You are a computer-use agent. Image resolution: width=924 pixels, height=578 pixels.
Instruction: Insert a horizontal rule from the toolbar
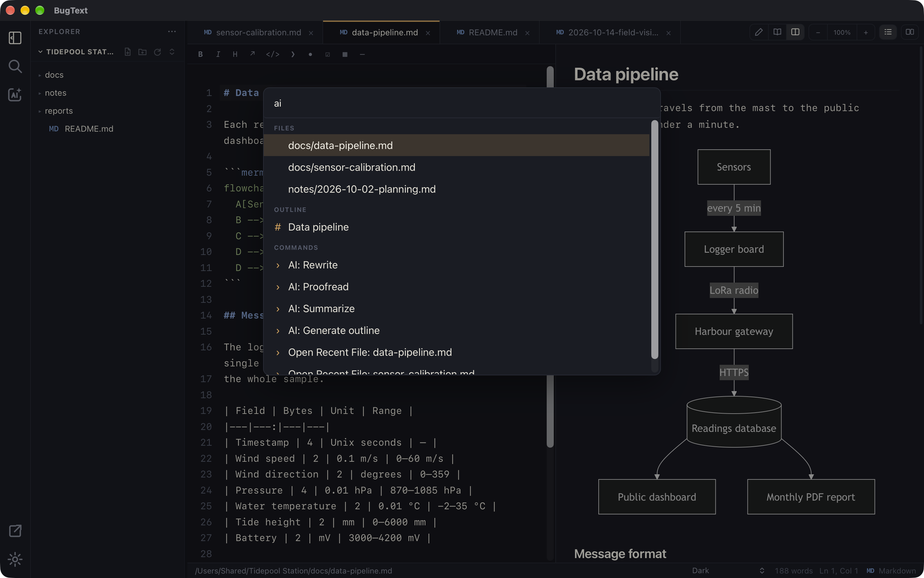[x=362, y=54]
